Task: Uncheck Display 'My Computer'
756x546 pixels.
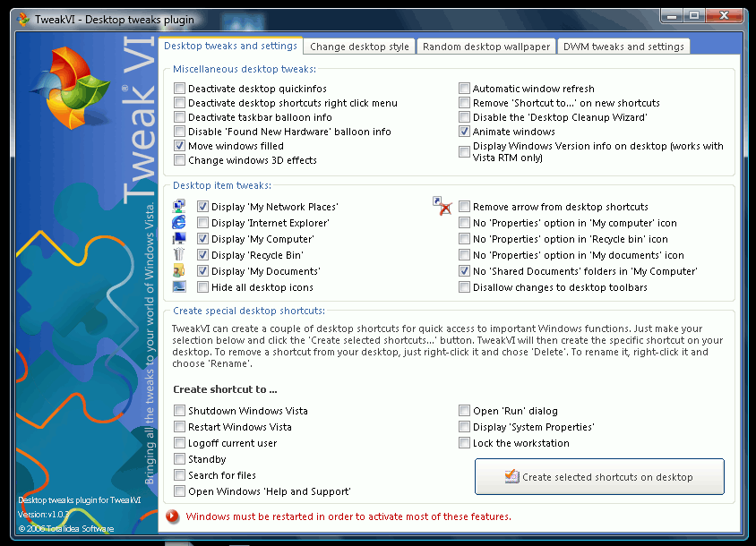Action: [202, 239]
